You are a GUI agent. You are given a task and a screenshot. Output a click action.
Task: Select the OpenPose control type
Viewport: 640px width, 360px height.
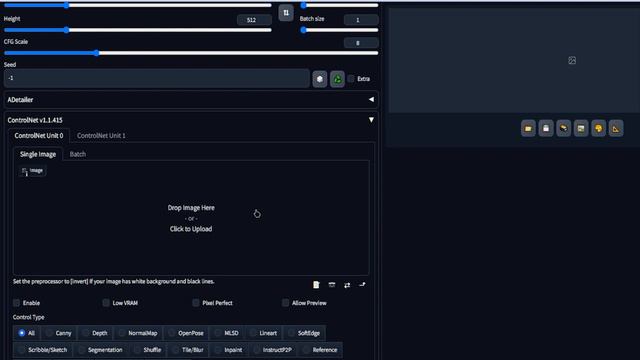pos(186,333)
